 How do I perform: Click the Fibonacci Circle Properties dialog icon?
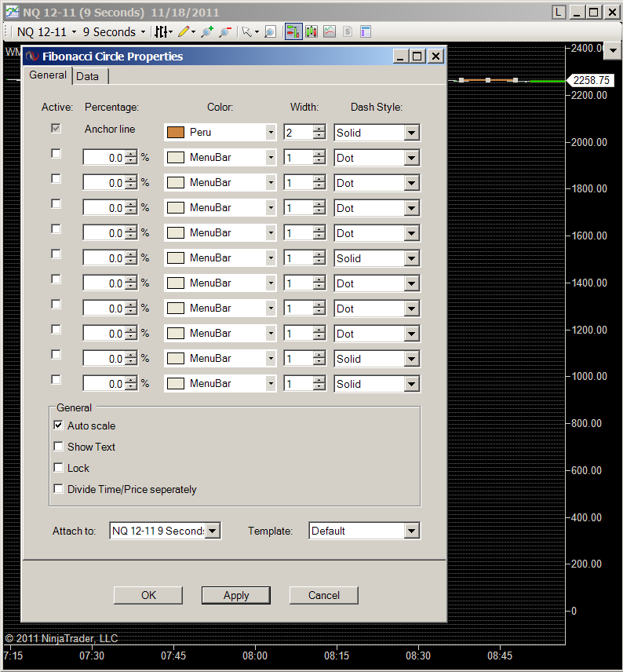pos(32,57)
